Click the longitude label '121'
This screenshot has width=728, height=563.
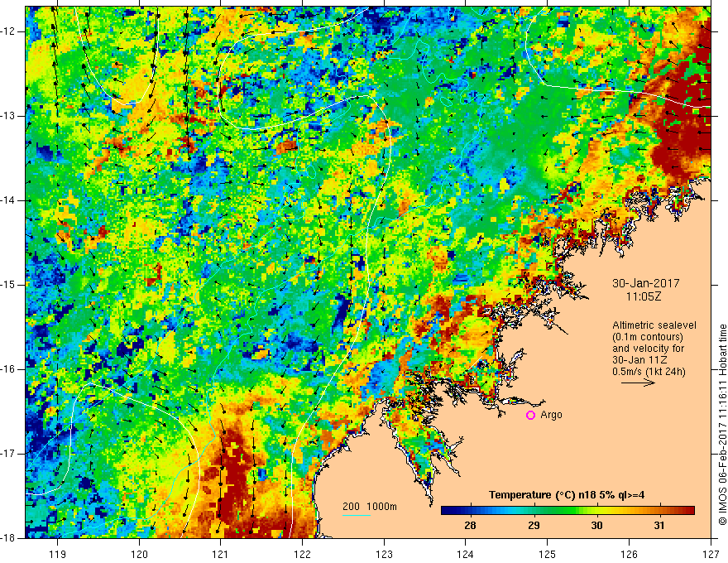221,554
